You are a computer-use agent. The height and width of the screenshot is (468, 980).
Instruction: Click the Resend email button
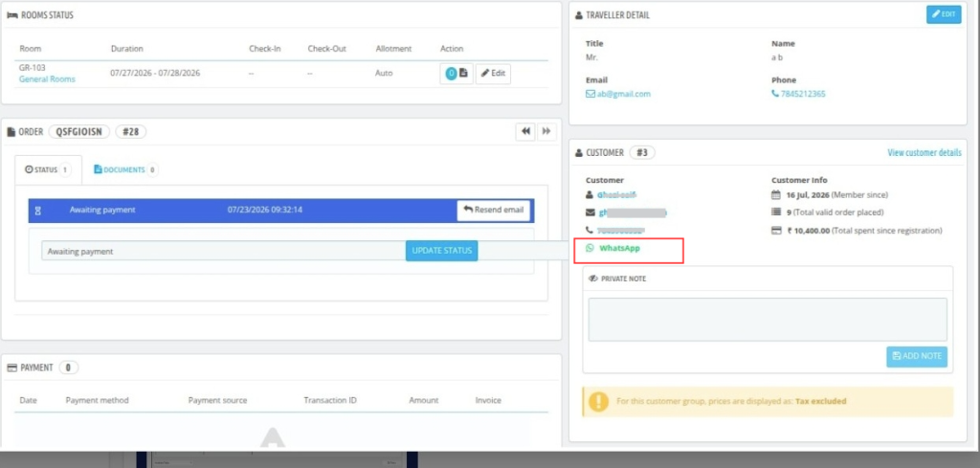pyautogui.click(x=493, y=210)
